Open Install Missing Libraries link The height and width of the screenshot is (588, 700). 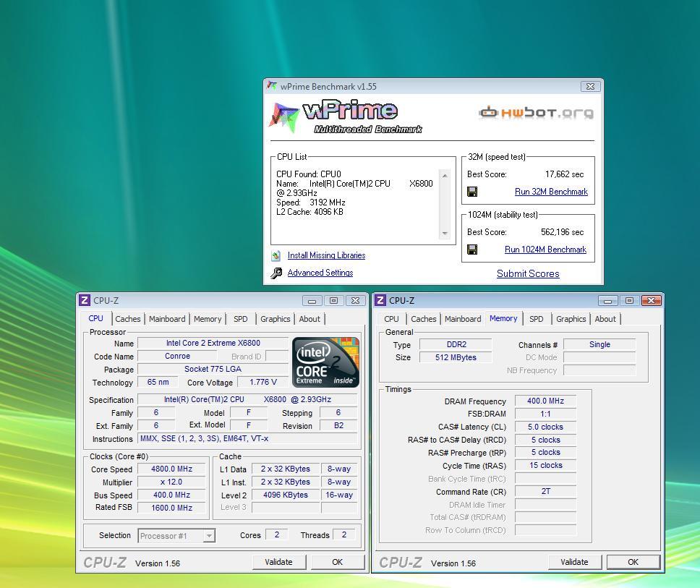(326, 255)
